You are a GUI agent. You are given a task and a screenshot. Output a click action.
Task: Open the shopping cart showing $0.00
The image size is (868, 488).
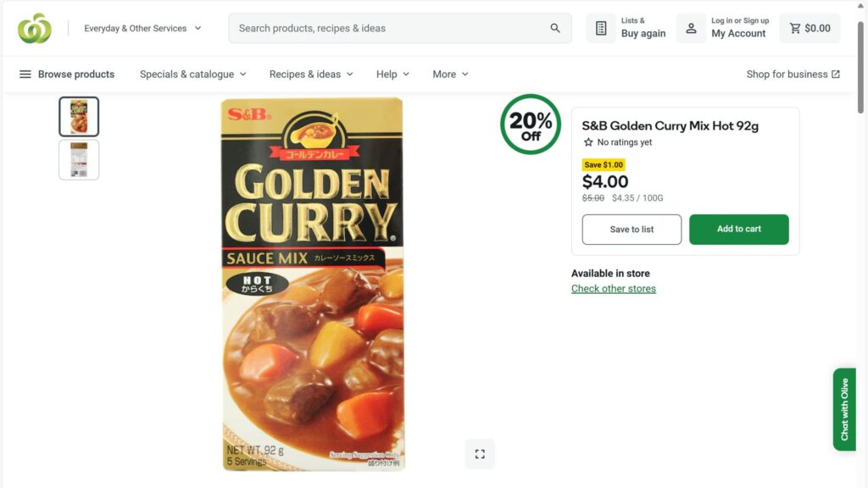[810, 28]
